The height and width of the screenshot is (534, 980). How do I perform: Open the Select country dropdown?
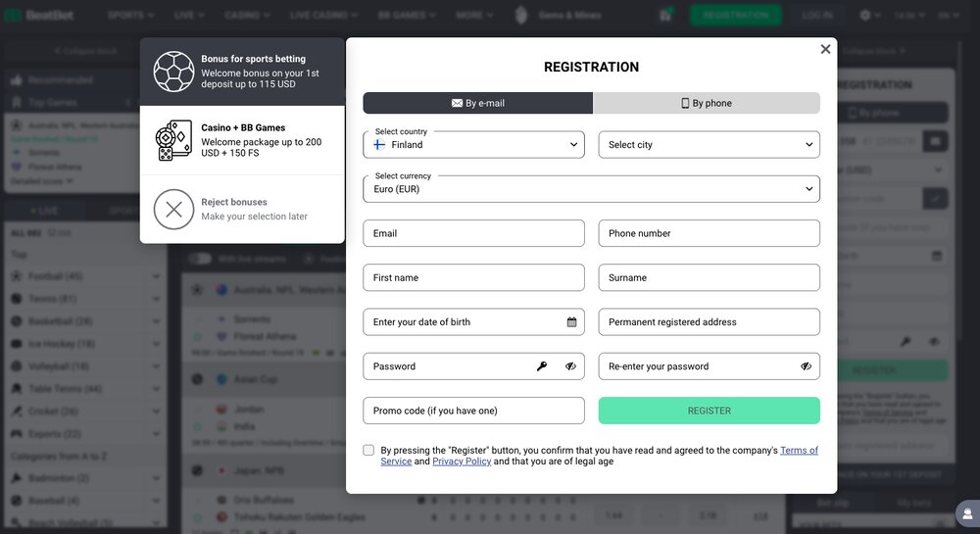click(473, 144)
